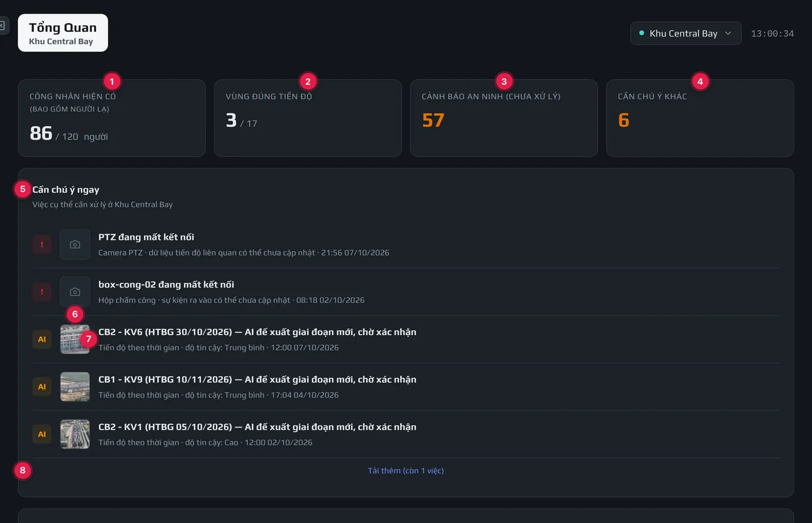Open the Khu Central Bay site dropdown
Screen dimensions: 812x523
click(x=686, y=33)
